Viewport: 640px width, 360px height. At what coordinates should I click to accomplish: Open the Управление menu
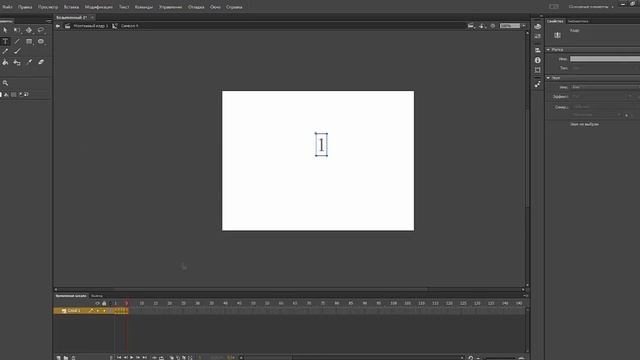click(171, 7)
